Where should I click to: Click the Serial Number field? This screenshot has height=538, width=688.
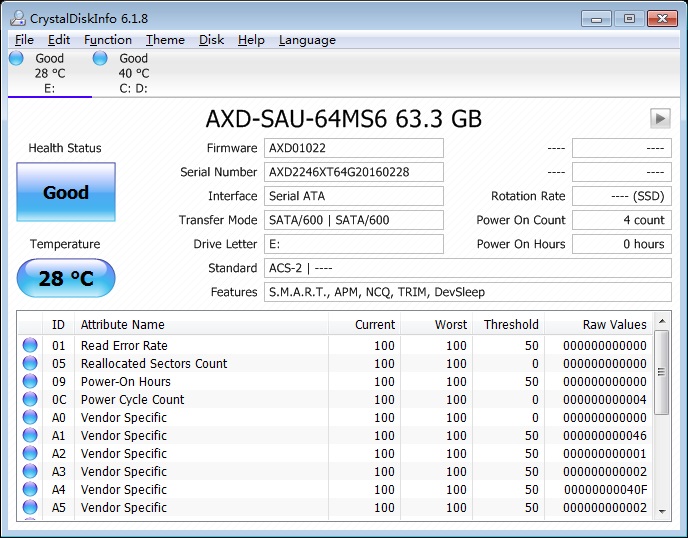354,172
